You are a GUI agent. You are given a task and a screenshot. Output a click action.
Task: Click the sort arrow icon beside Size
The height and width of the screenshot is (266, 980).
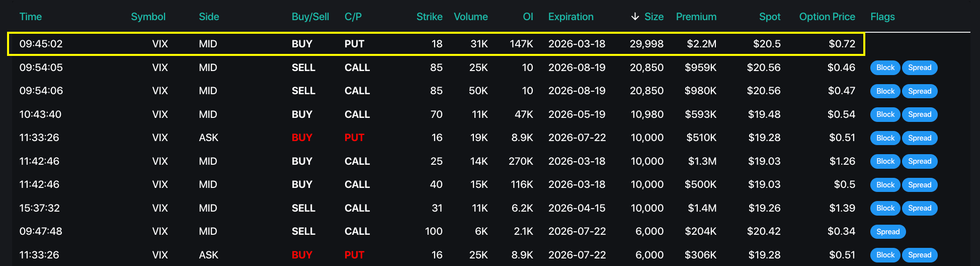click(x=635, y=17)
